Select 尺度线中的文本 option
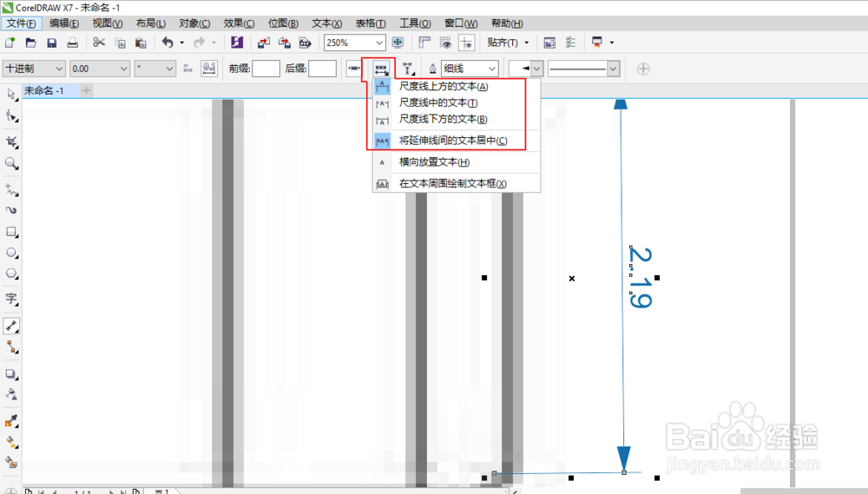 click(457, 103)
